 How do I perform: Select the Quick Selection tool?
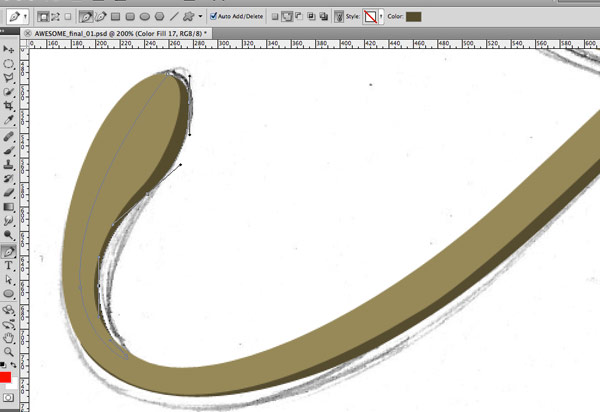coord(8,92)
